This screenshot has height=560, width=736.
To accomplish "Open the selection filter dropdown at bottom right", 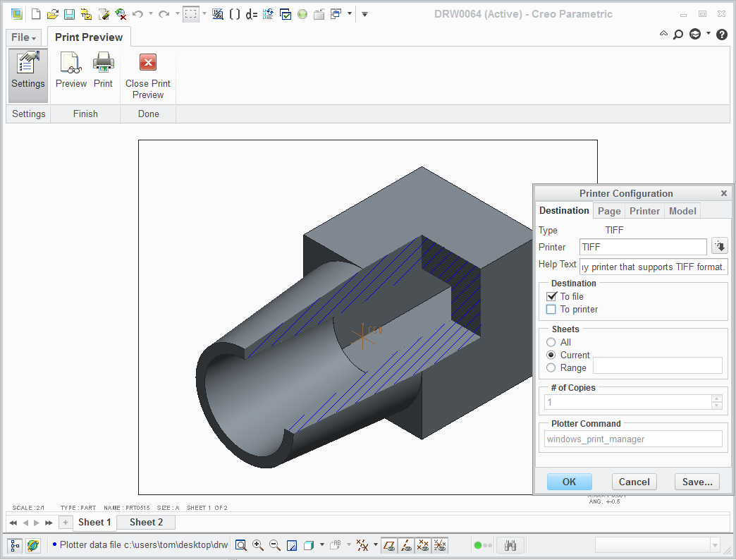I will (715, 545).
